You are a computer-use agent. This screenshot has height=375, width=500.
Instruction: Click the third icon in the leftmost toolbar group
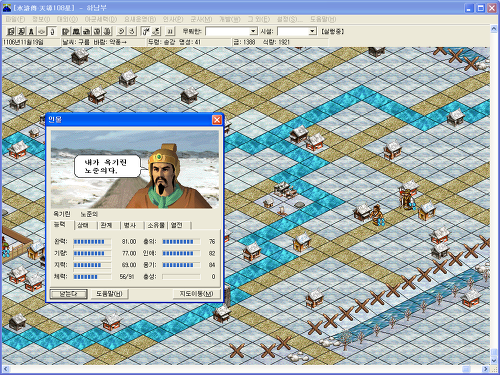coord(31,31)
